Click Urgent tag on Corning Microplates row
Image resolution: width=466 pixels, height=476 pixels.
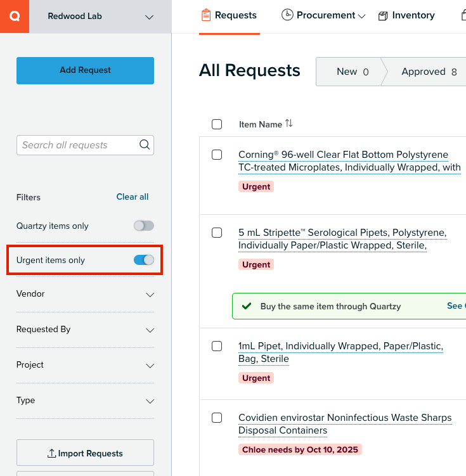(x=256, y=186)
